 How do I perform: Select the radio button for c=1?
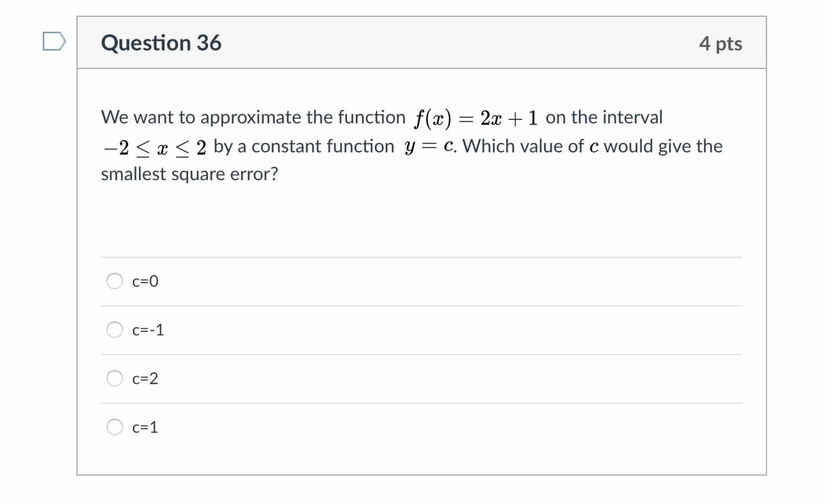tap(114, 427)
